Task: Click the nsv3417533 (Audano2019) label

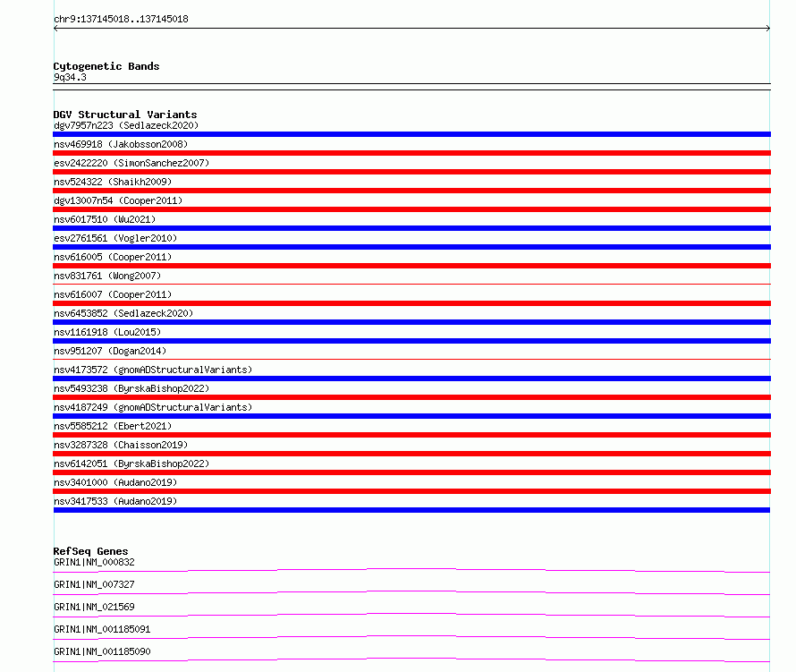Action: [x=115, y=501]
